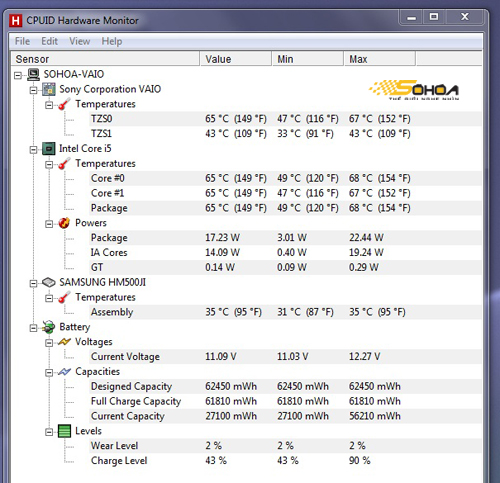The width and height of the screenshot is (500, 483).
Task: Click the Intel Core i5 processor icon
Action: [x=49, y=149]
